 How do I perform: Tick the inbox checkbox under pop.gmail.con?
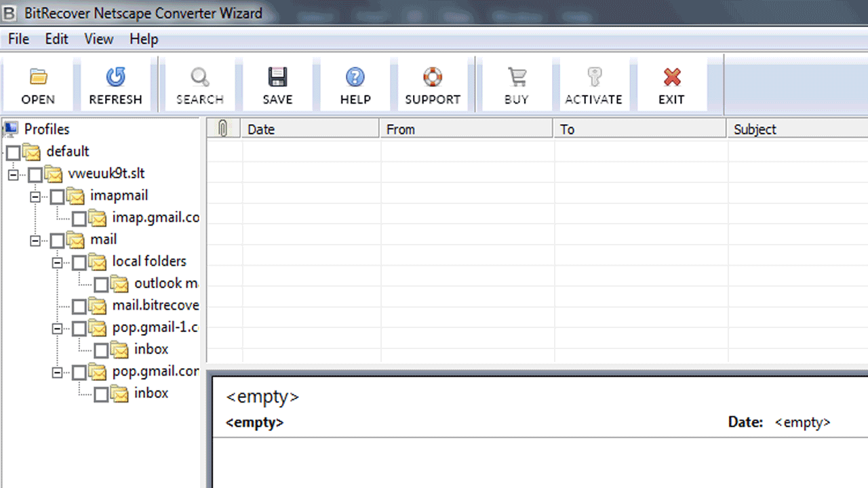[x=101, y=394]
